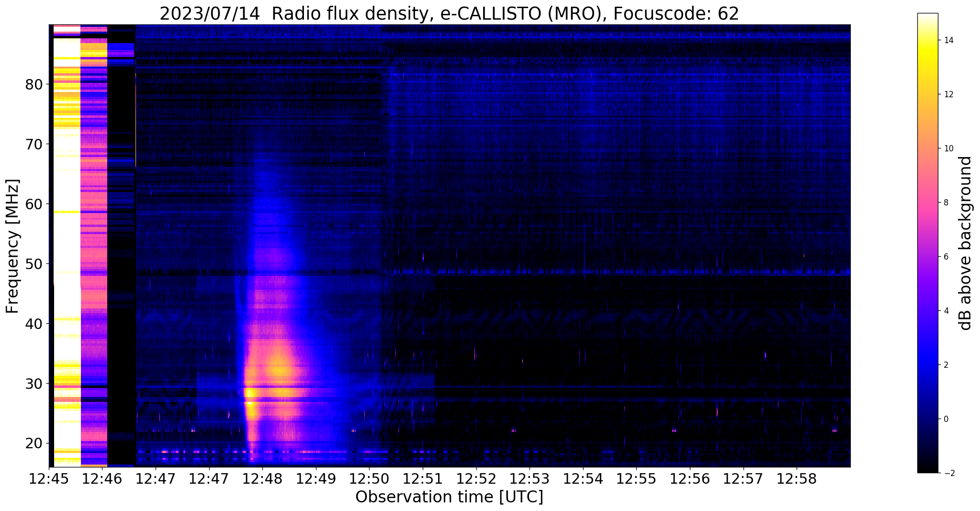Click the colorbar tick label 14

tap(948, 40)
